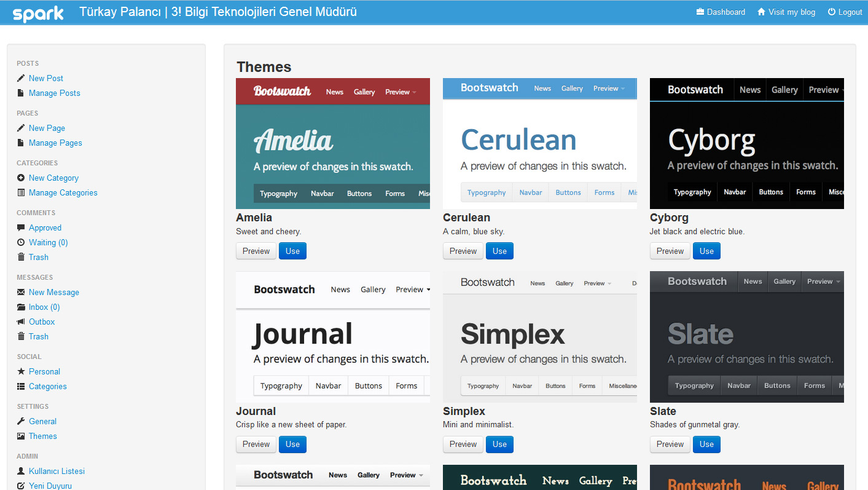
Task: Click the envelope icon beside New Message
Action: [x=21, y=292]
